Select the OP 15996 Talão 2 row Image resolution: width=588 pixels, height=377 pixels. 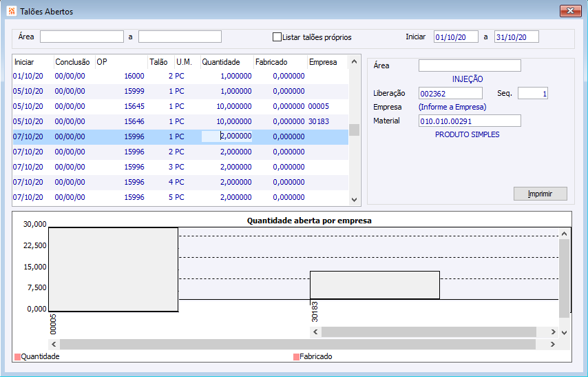coord(180,152)
